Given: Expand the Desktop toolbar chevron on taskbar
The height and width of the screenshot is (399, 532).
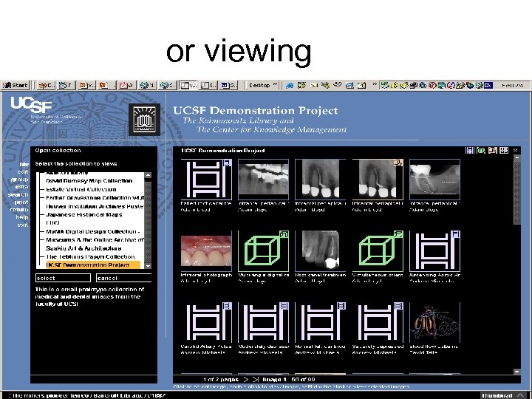Looking at the screenshot, I should [275, 84].
